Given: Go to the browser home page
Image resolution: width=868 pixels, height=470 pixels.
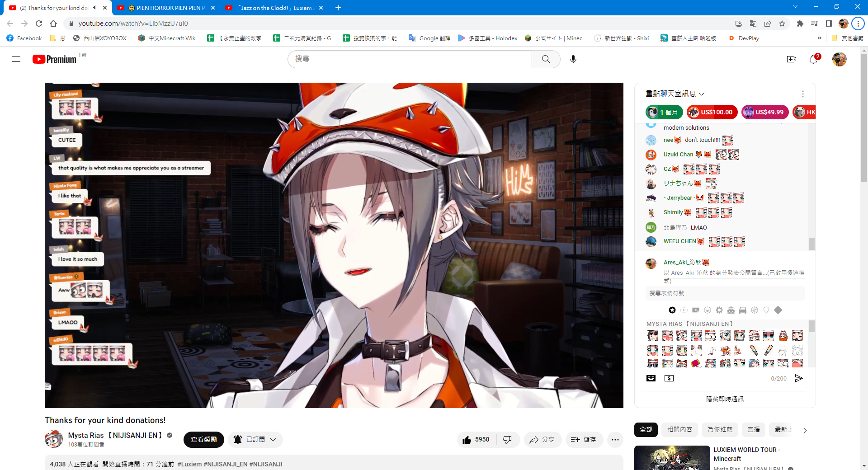Looking at the screenshot, I should [53, 23].
